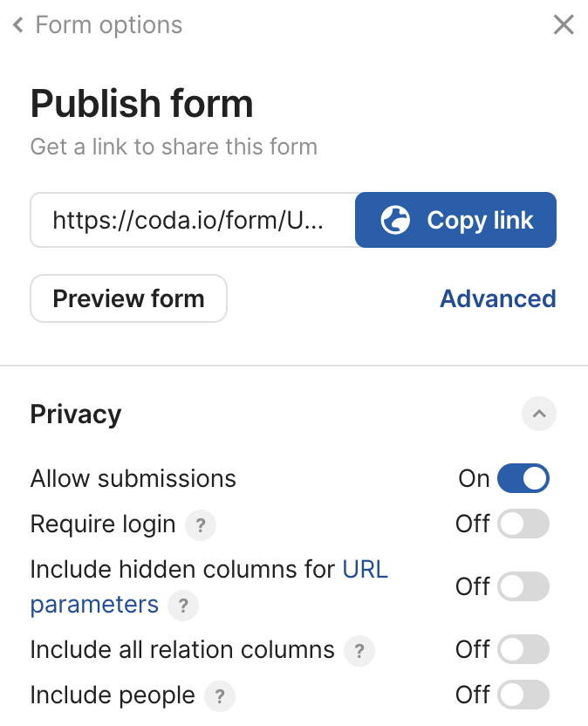Enable the Require login toggle

click(x=523, y=524)
